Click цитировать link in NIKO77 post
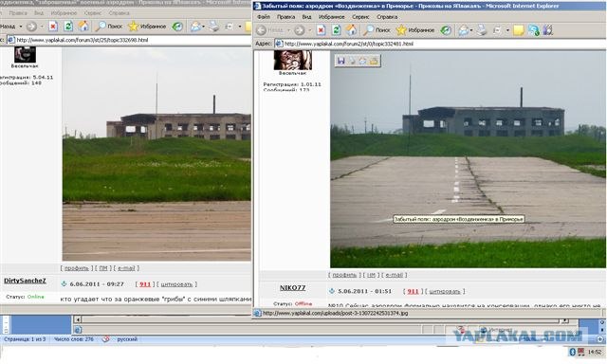607x364 pixels. click(445, 291)
